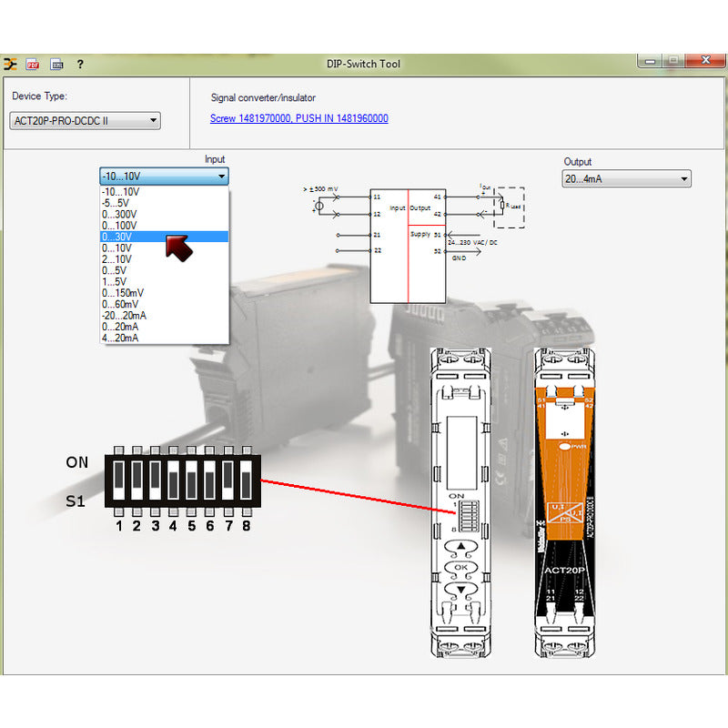Toggle DIP switch 6 on S1

(x=209, y=480)
